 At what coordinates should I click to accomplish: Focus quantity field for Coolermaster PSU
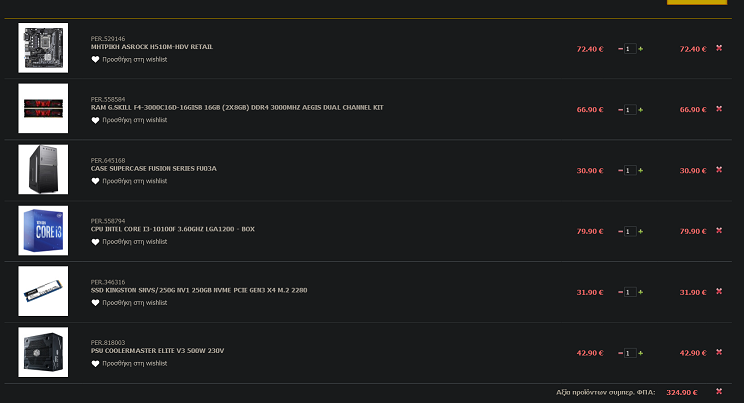tap(630, 353)
